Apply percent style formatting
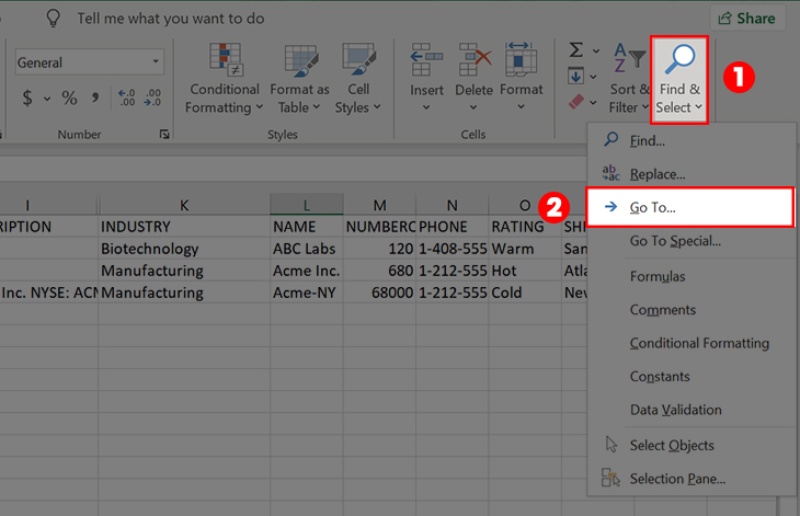The width and height of the screenshot is (800, 516). click(x=69, y=98)
